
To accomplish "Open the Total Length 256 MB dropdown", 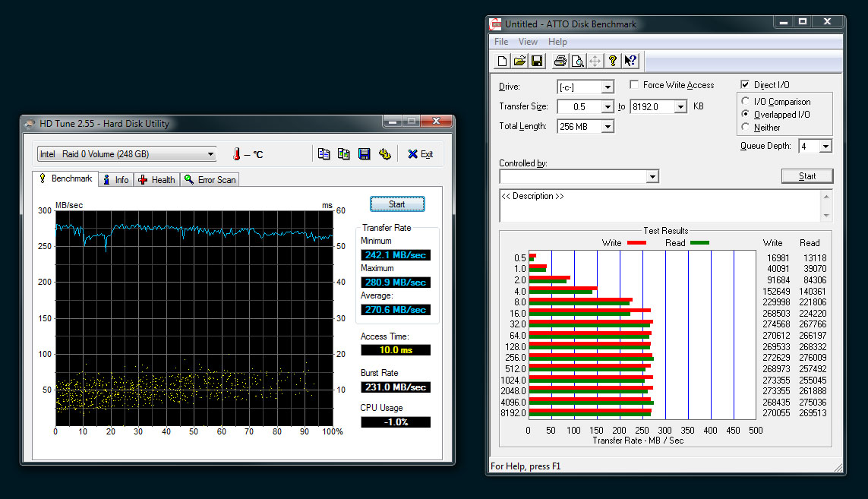I will tap(608, 127).
